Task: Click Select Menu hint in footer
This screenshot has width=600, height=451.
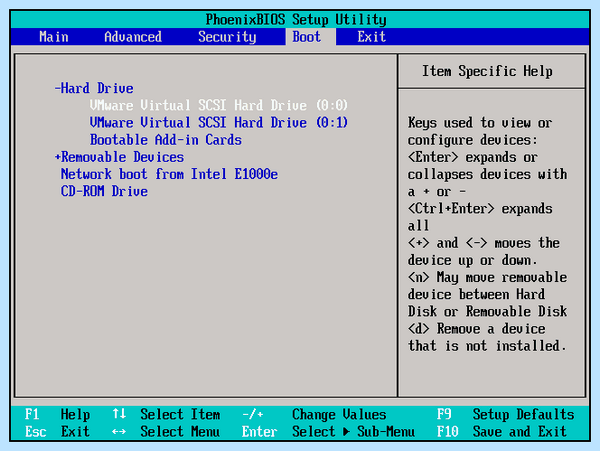Action: pyautogui.click(x=180, y=431)
